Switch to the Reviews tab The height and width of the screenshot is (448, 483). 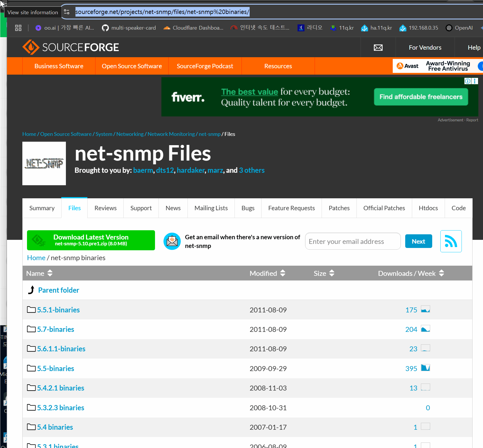(105, 208)
